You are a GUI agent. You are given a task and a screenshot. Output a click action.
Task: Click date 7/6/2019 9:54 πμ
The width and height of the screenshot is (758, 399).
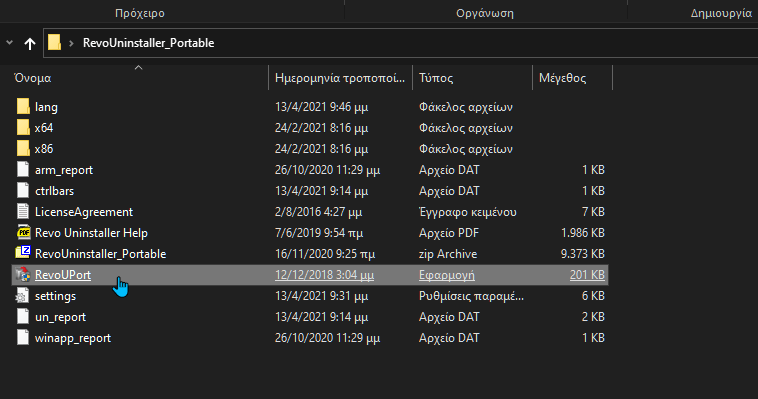[x=319, y=233]
